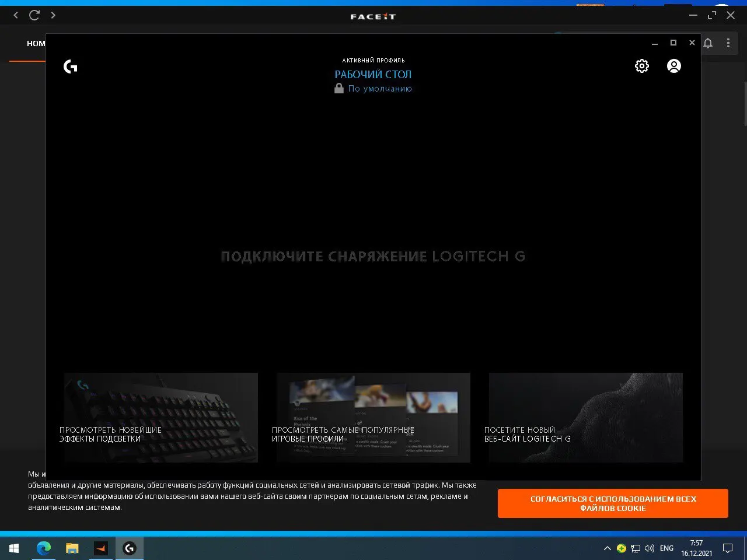Click the Logitech G logo in G HUB
The image size is (747, 560).
(70, 66)
